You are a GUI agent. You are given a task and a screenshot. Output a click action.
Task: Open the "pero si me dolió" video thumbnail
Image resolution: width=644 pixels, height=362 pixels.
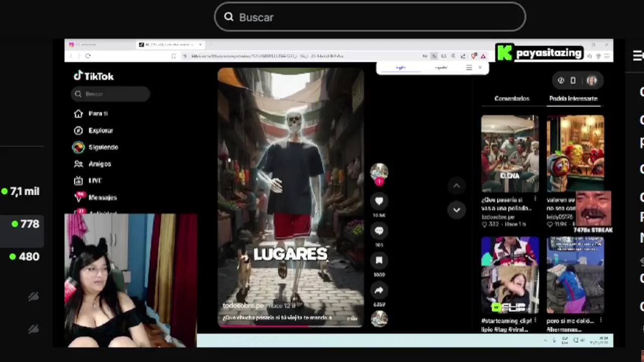click(x=576, y=275)
